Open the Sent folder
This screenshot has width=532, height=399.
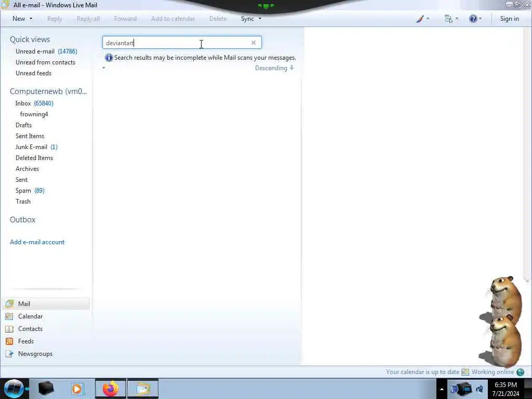(x=21, y=179)
